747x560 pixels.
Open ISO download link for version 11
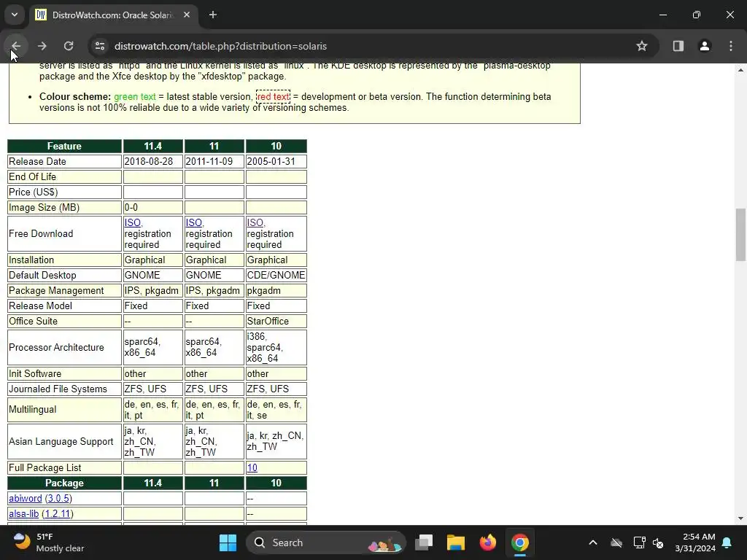(x=194, y=223)
